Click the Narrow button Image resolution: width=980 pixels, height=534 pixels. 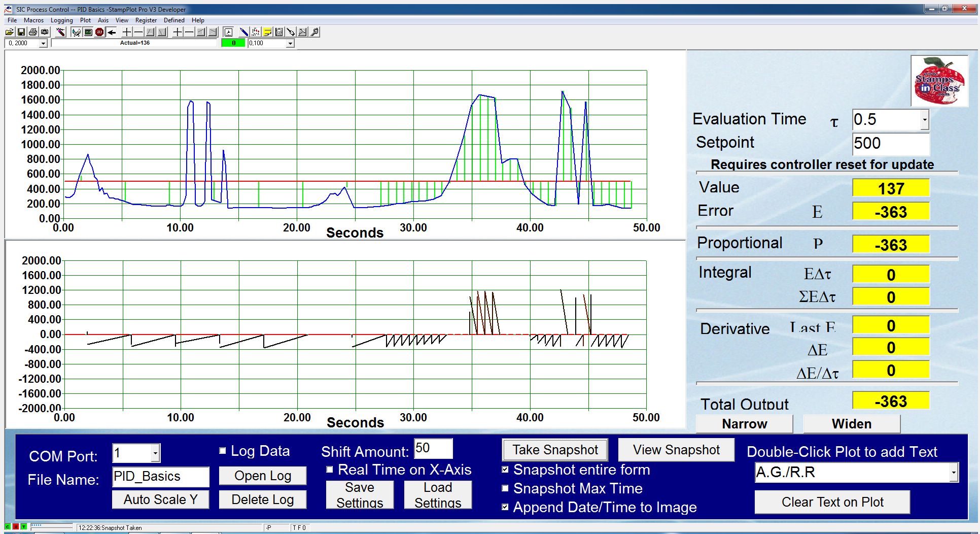point(744,424)
